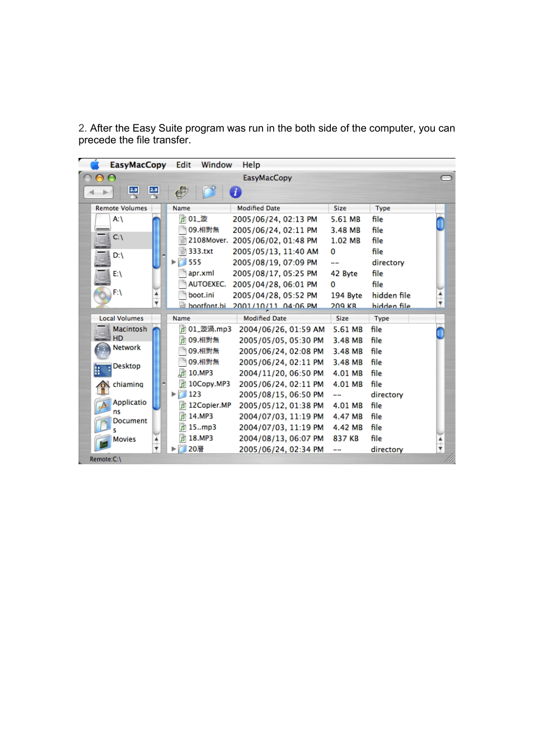
Task: Click the window resize grip corner
Action: (449, 459)
